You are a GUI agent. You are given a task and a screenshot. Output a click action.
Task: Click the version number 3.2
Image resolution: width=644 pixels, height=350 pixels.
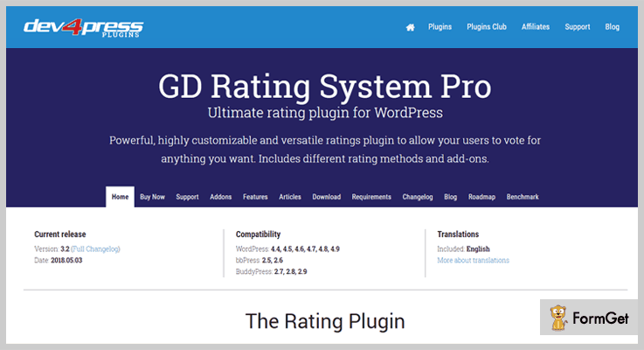point(65,248)
